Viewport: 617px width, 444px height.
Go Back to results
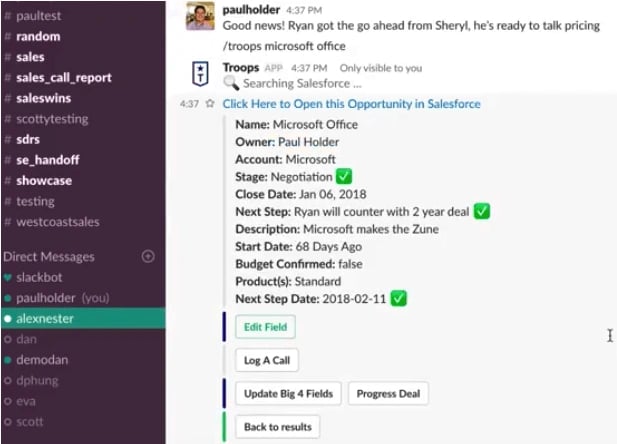pos(278,427)
